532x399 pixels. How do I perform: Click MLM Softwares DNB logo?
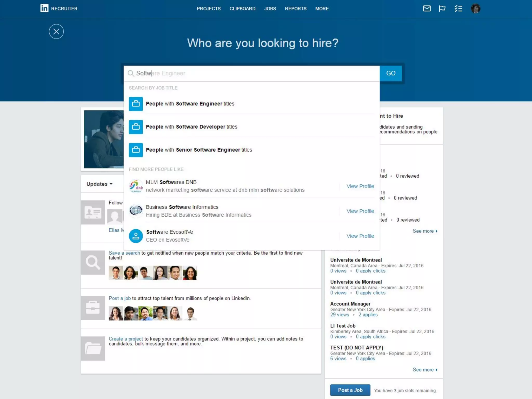coord(136,186)
